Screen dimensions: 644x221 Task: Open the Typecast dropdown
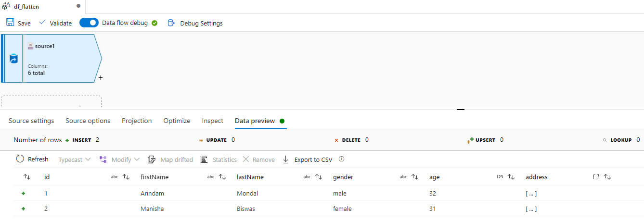(74, 160)
